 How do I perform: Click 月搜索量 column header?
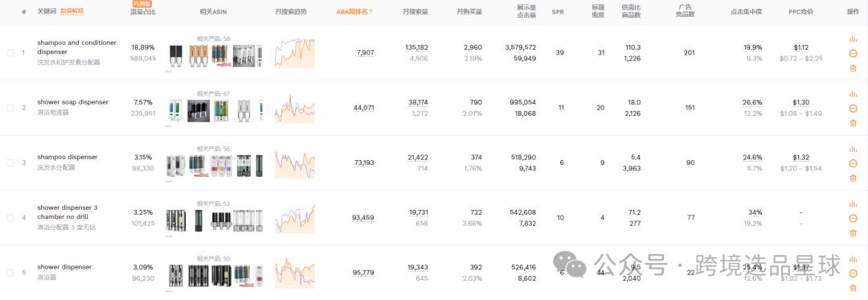tap(416, 11)
